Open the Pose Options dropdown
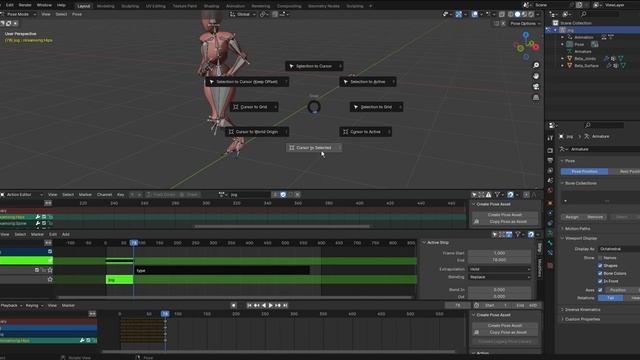The height and width of the screenshot is (360, 640). click(x=525, y=24)
